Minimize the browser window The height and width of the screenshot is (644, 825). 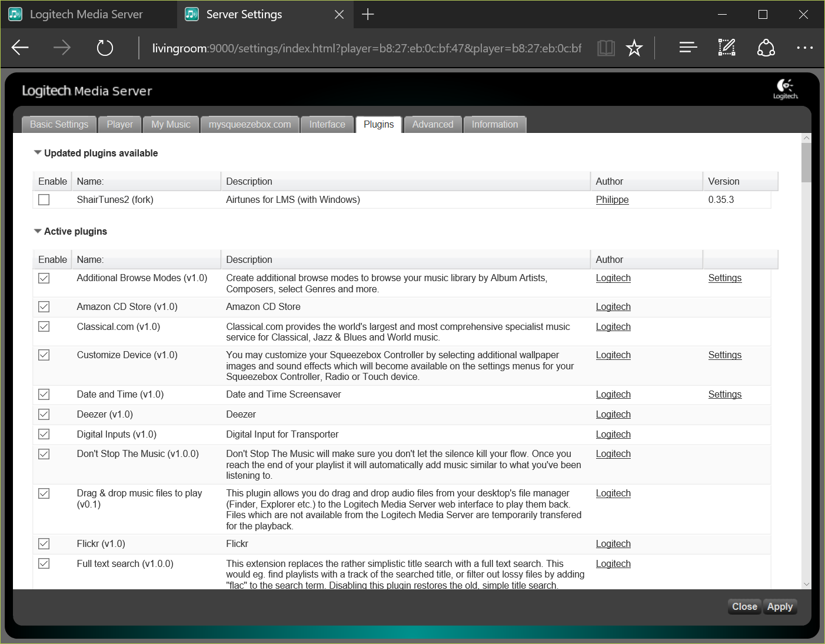point(723,14)
